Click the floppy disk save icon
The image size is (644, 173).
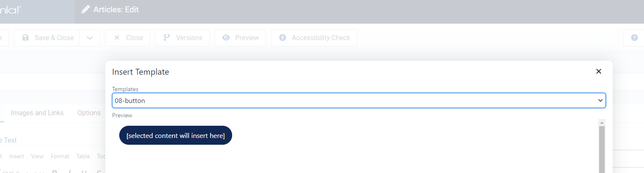click(25, 38)
